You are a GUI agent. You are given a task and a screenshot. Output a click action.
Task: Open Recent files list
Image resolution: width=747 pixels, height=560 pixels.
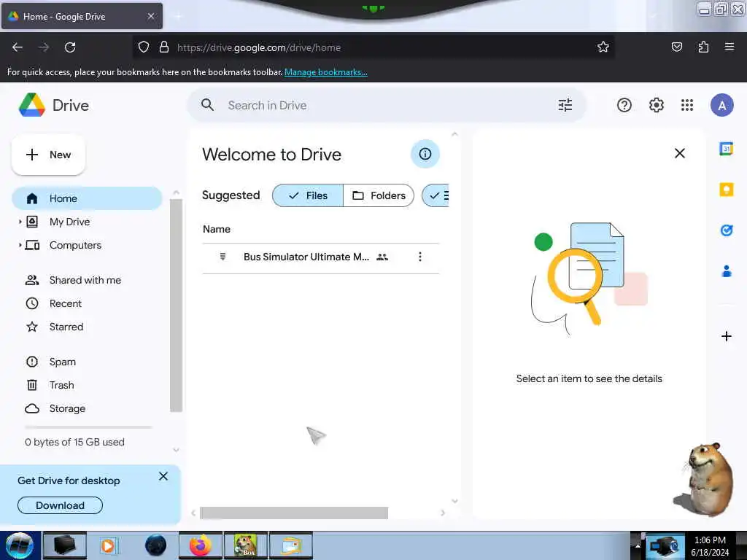pos(65,303)
